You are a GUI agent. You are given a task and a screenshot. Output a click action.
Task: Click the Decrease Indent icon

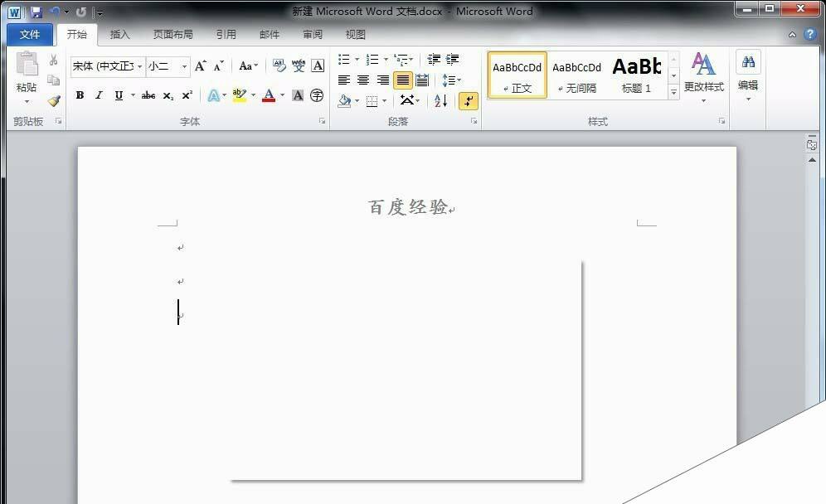[434, 59]
